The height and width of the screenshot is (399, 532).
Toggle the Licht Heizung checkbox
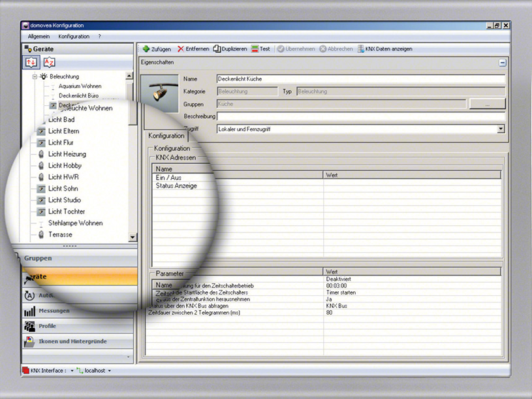click(x=42, y=154)
